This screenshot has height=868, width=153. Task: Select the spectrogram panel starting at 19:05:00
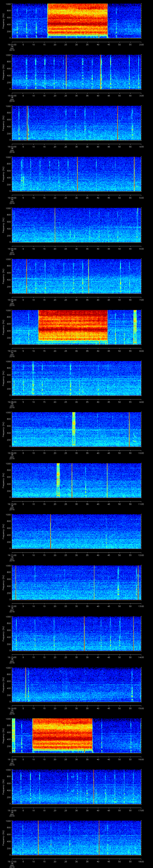[77, 225]
